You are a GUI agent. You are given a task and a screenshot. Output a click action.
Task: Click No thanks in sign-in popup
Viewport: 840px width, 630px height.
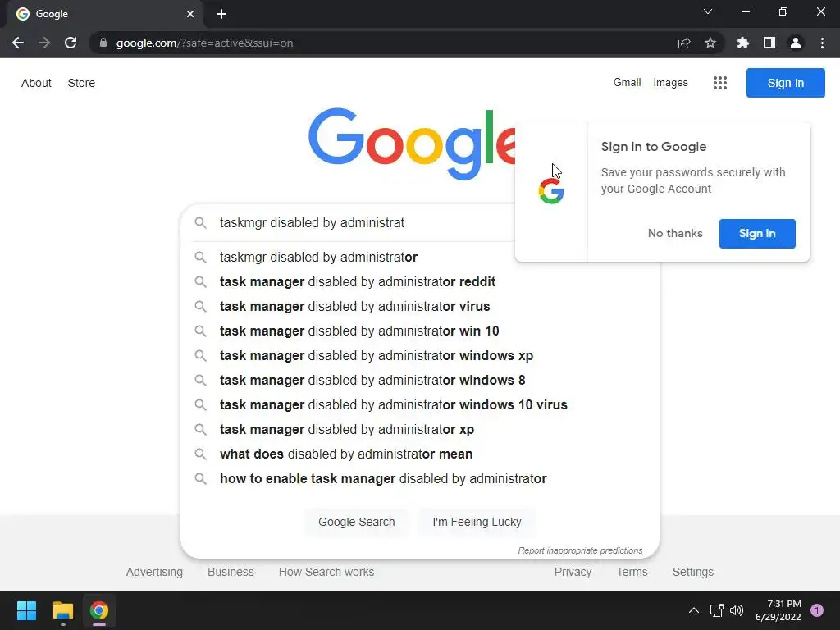[675, 233]
